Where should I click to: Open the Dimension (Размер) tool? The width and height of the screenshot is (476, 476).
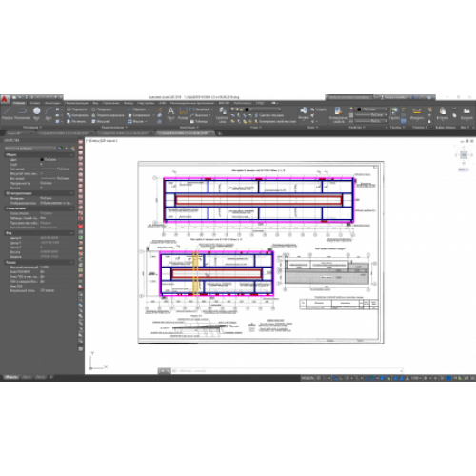pyautogui.click(x=183, y=113)
